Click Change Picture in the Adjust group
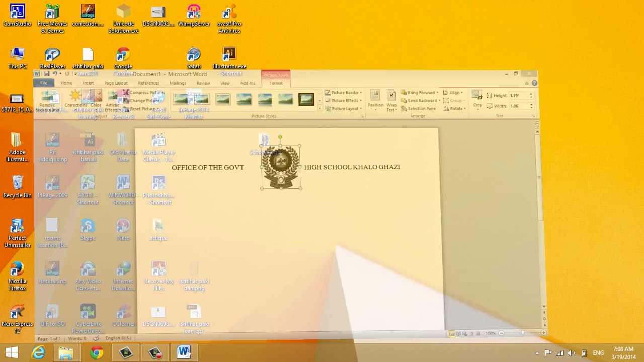Image resolution: width=644 pixels, height=362 pixels. coord(141,101)
